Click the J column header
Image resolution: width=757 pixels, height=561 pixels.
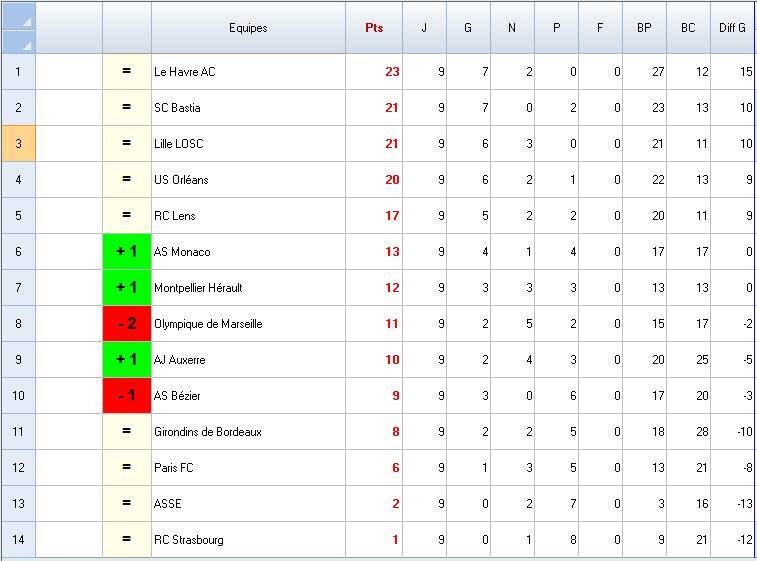(424, 28)
